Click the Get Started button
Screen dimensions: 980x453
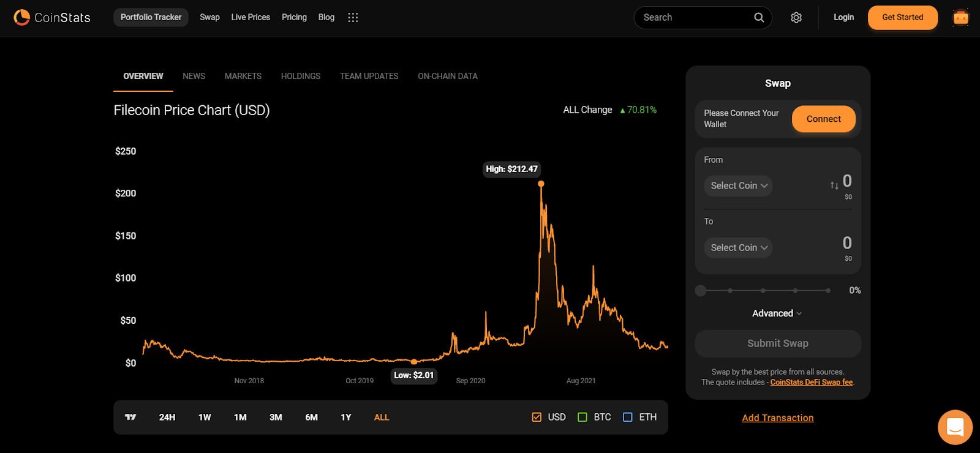[903, 17]
